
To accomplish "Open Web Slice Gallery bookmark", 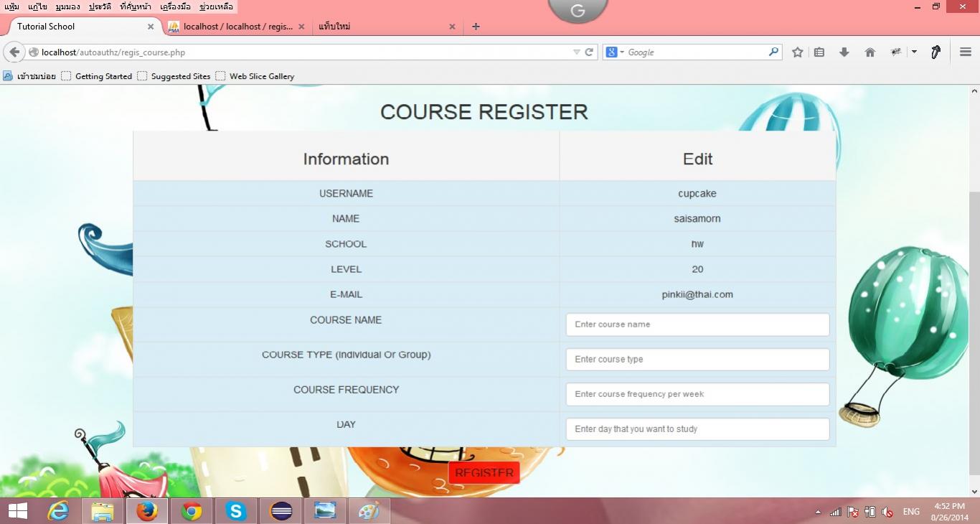I will pos(255,76).
